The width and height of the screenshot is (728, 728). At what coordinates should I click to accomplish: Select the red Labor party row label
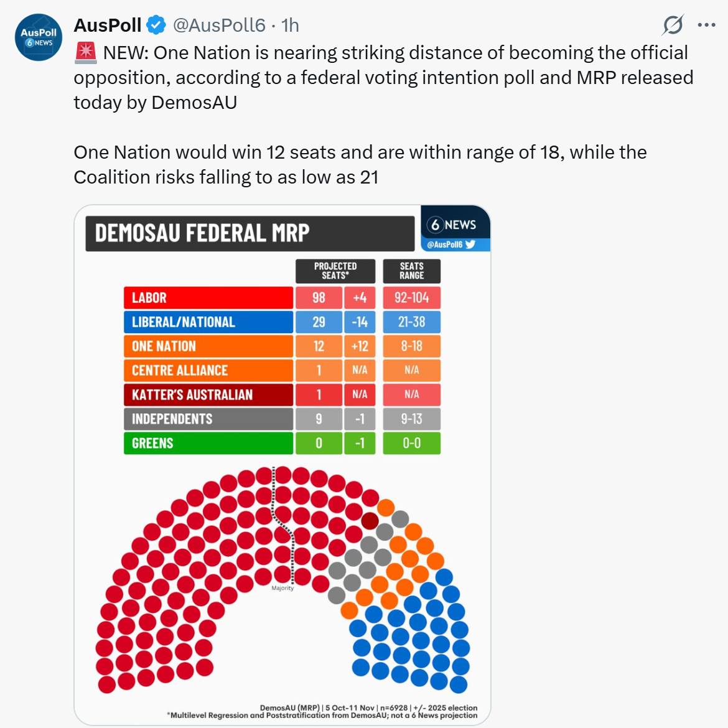[208, 298]
